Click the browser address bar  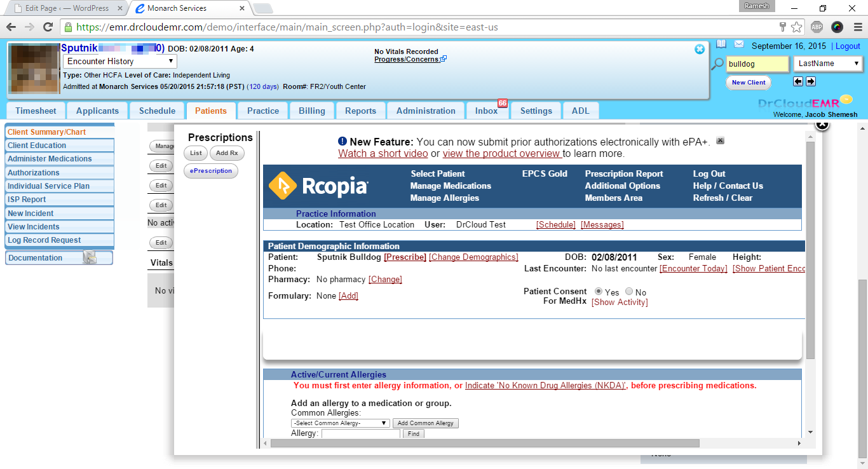(419, 27)
